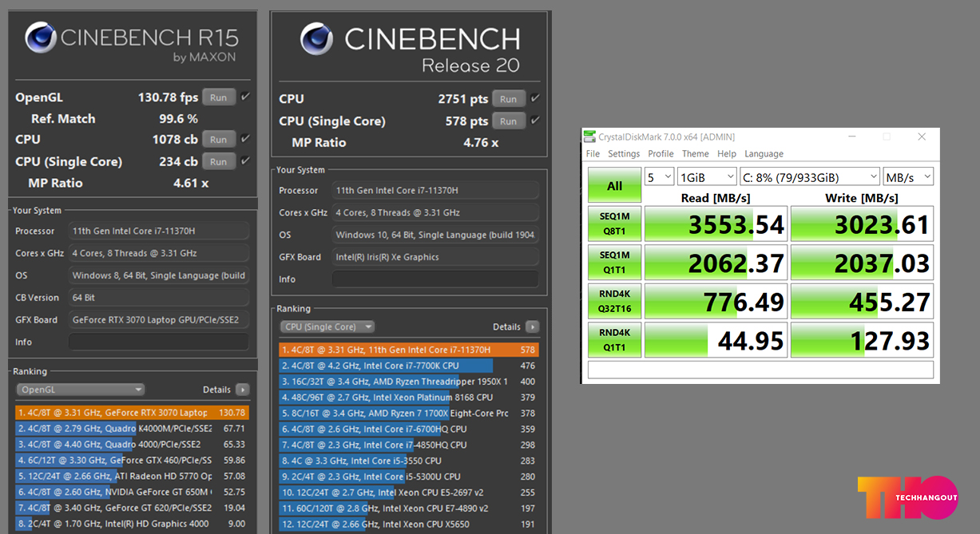Expand CPU (Single Core) ranking dropdown in R20

pyautogui.click(x=327, y=326)
